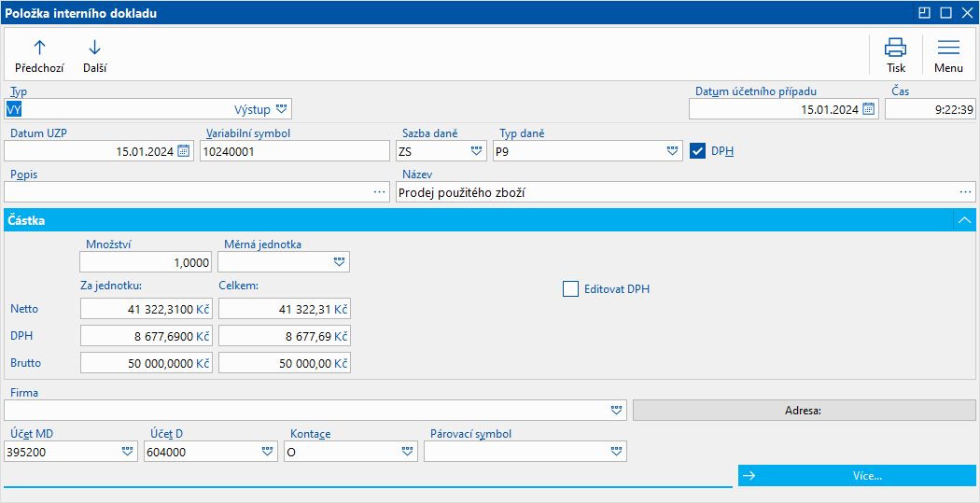
Task: Click Brutto celkem field 50 000,00
Action: point(285,362)
